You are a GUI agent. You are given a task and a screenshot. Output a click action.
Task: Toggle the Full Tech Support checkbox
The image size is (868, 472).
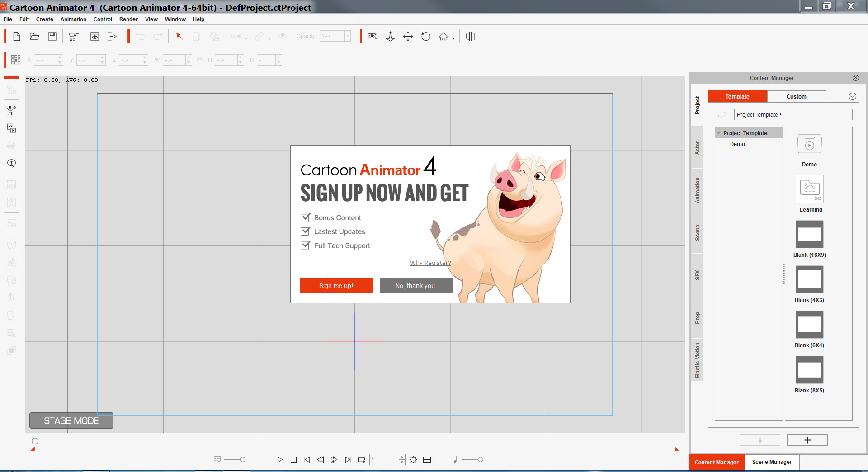click(306, 245)
